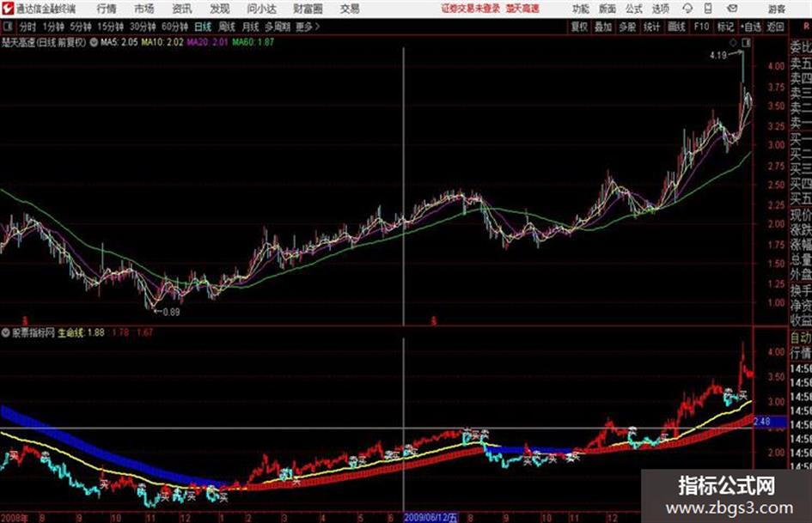Open the MA indicator dropdown circle
The image size is (812, 523).
pos(94,42)
